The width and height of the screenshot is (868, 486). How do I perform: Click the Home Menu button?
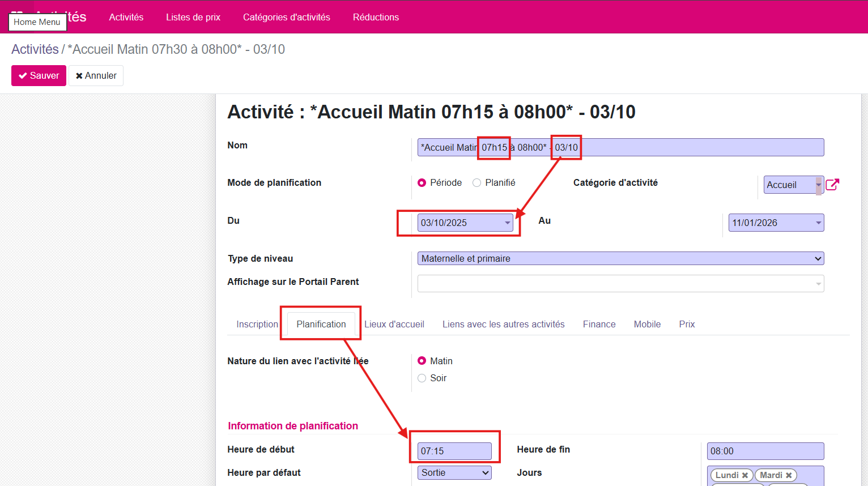[37, 22]
